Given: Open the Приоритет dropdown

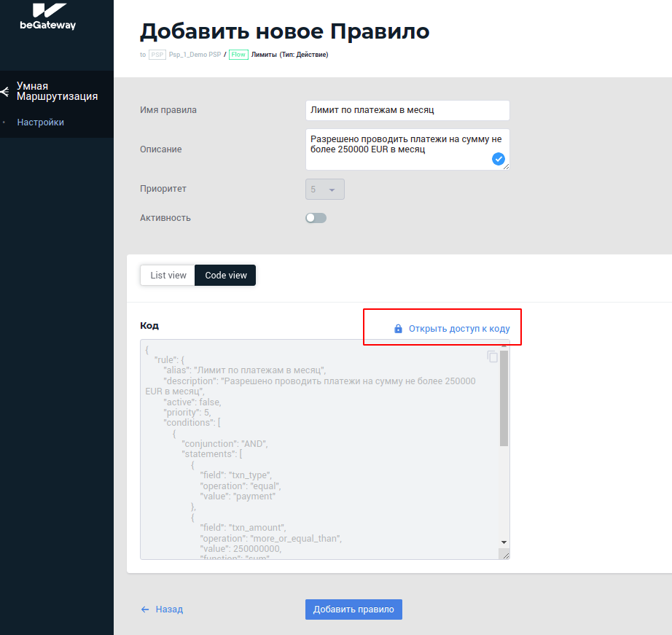Looking at the screenshot, I should tap(324, 190).
